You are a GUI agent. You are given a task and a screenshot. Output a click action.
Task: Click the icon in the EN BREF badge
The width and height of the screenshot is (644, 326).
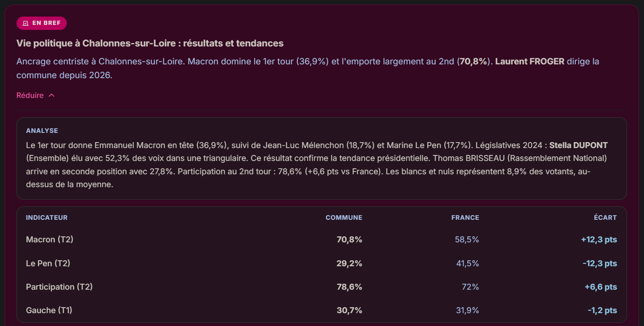tap(26, 23)
